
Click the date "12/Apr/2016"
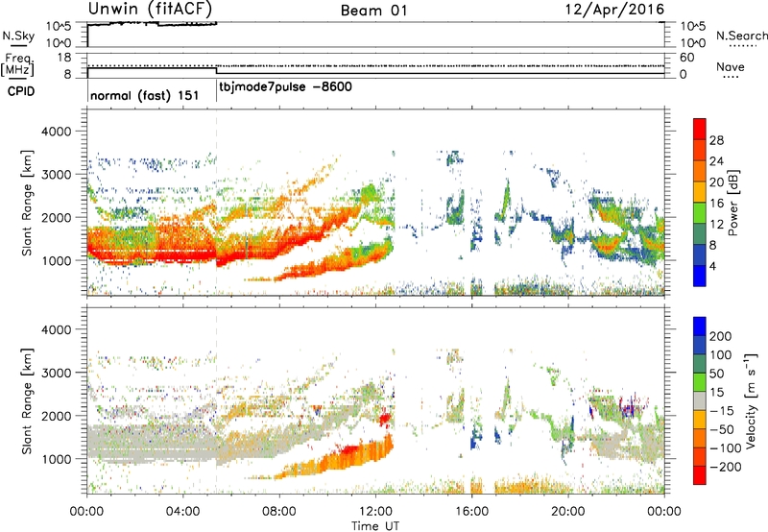[614, 10]
